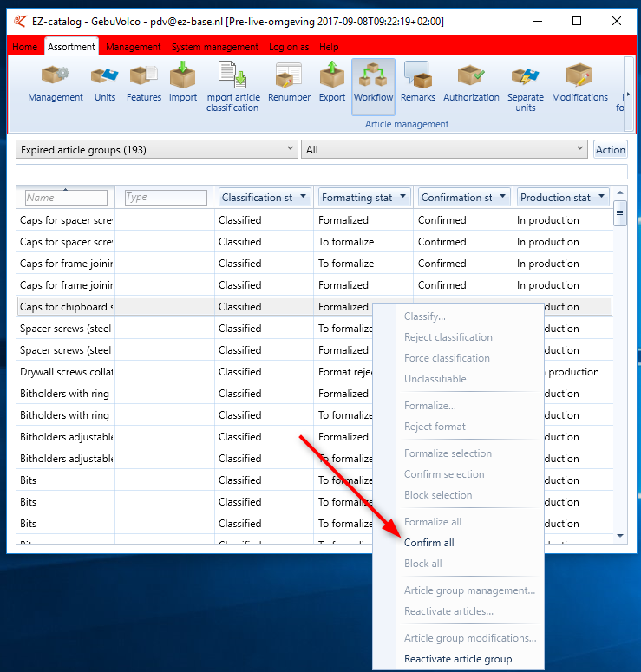Click the Format reje status cell
This screenshot has width=641, height=672.
[x=344, y=372]
